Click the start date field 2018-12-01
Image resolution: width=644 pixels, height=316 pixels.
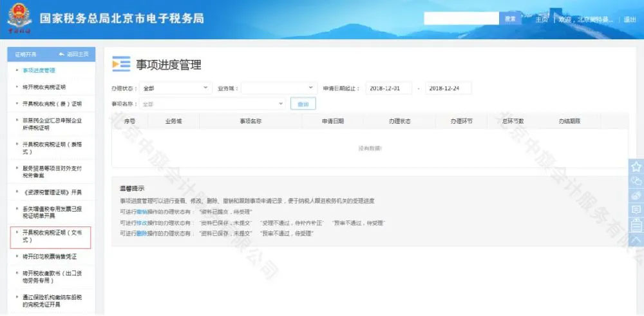(388, 88)
